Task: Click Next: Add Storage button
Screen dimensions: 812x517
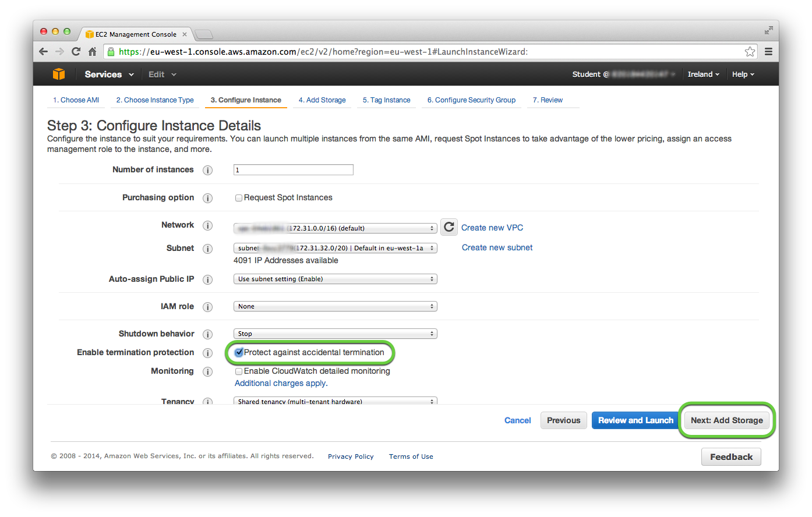Action: coord(726,420)
